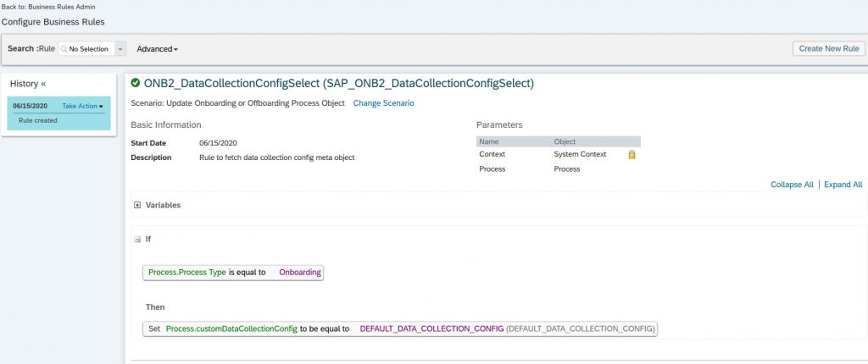This screenshot has width=868, height=364.
Task: Click the Change Scenario link
Action: point(384,103)
